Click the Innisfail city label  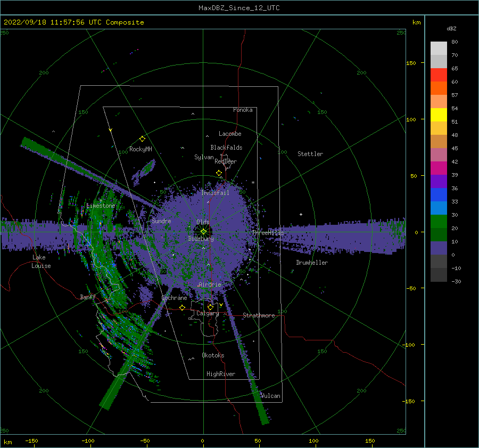(215, 193)
